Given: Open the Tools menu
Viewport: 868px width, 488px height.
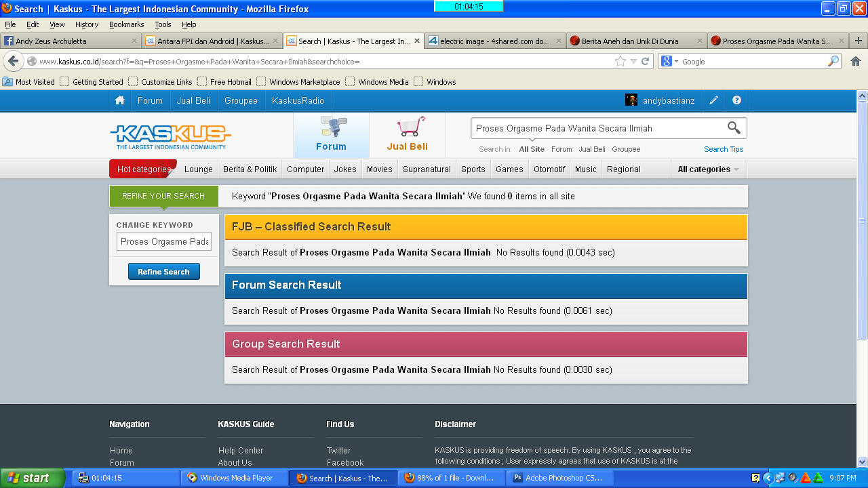Looking at the screenshot, I should (x=163, y=24).
